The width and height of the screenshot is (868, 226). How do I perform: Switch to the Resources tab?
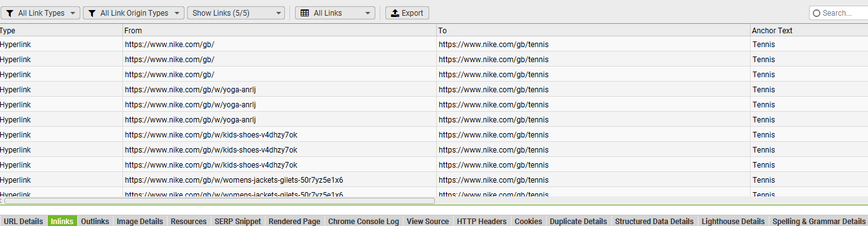click(x=188, y=221)
